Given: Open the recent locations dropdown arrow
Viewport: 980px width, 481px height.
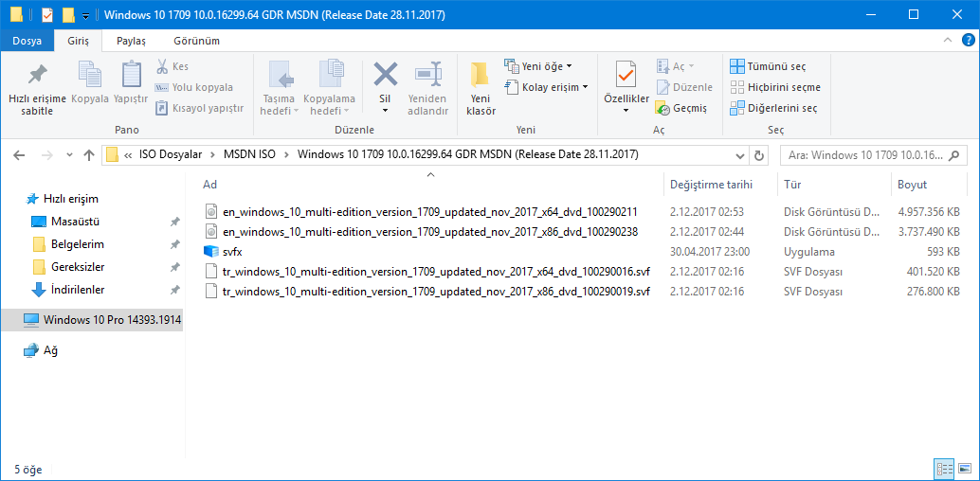Looking at the screenshot, I should pyautogui.click(x=69, y=155).
